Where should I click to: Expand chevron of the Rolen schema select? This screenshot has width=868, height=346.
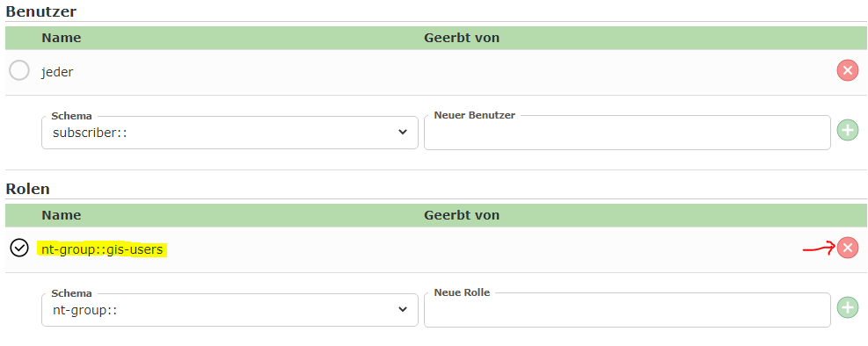[403, 309]
